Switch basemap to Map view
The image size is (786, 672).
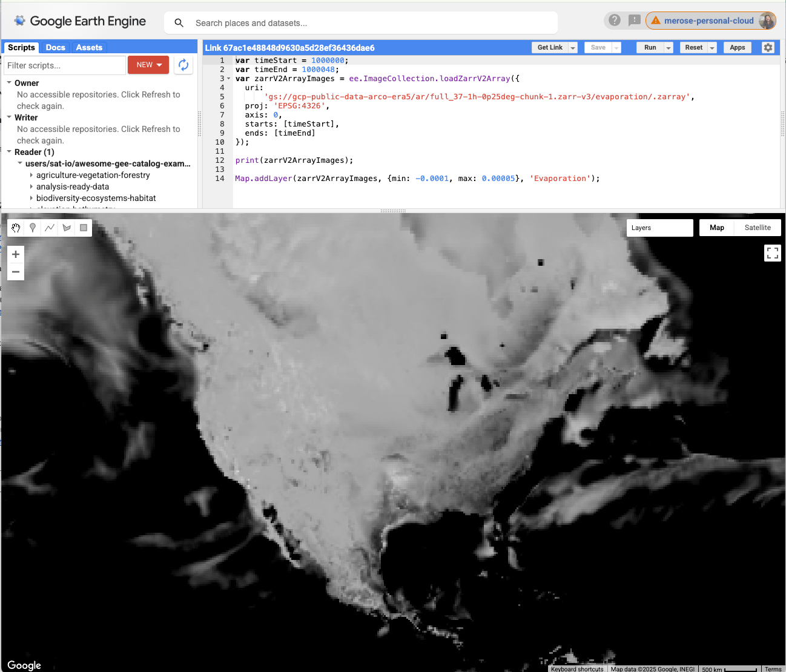tap(717, 228)
